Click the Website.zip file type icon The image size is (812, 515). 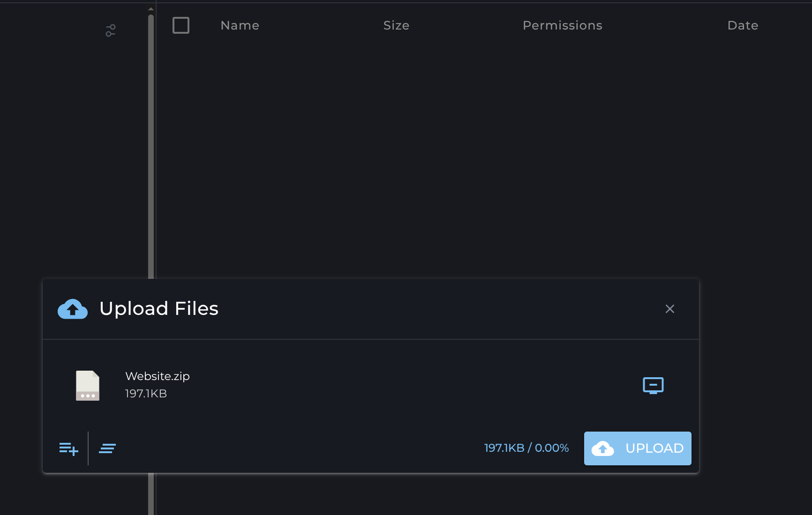(x=88, y=386)
